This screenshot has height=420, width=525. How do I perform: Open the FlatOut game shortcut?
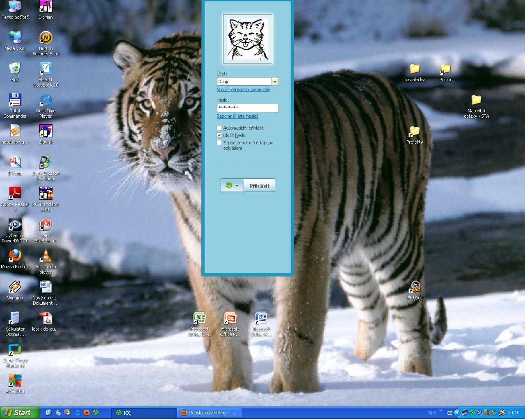click(x=415, y=287)
